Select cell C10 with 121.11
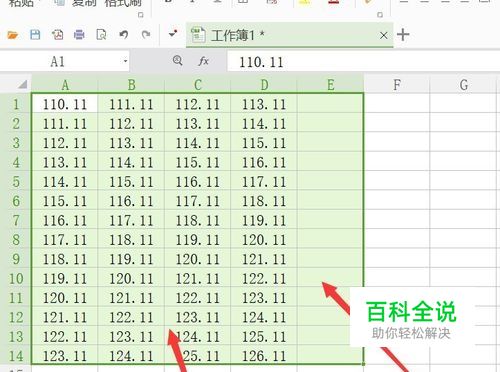The image size is (500, 372). tap(197, 278)
